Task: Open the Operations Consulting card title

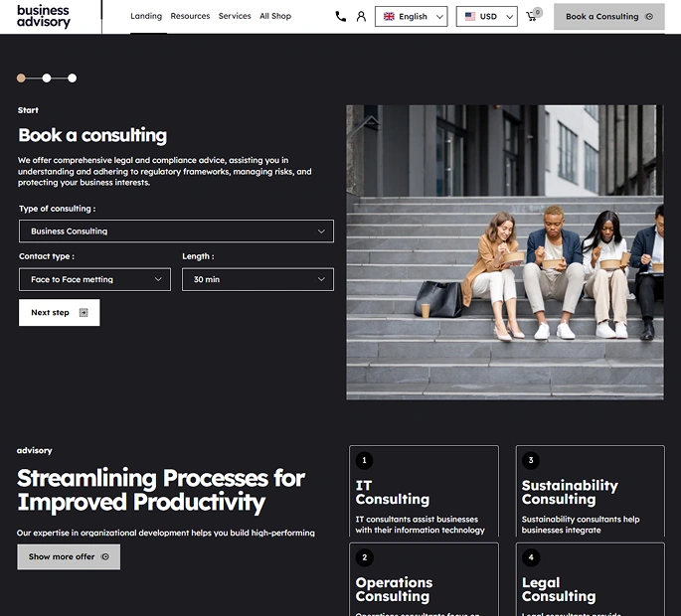Action: click(x=394, y=589)
